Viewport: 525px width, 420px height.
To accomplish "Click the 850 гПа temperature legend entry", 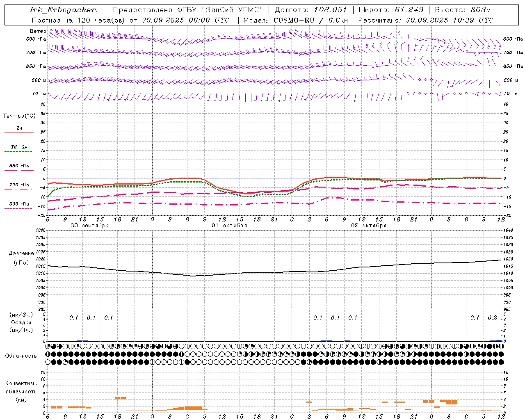I will click(19, 166).
